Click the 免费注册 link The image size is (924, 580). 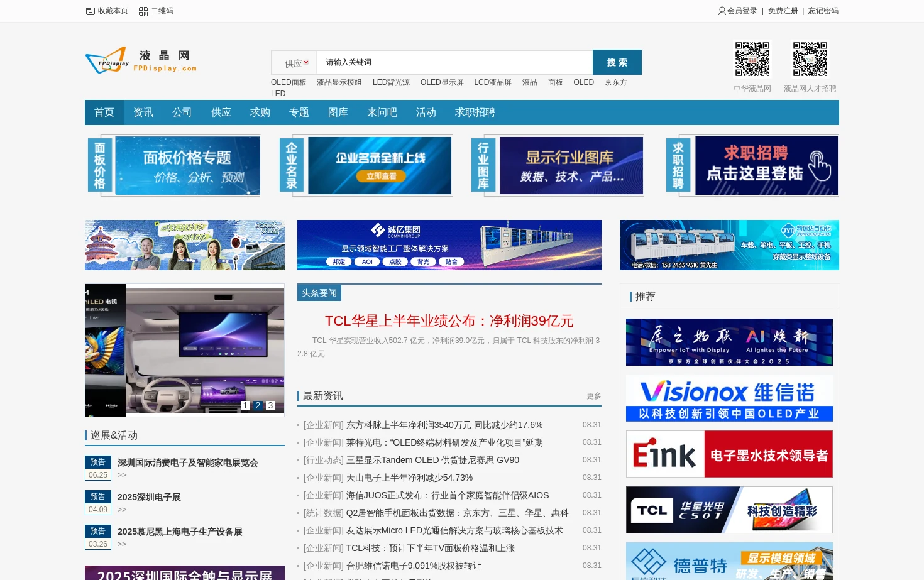coord(783,11)
